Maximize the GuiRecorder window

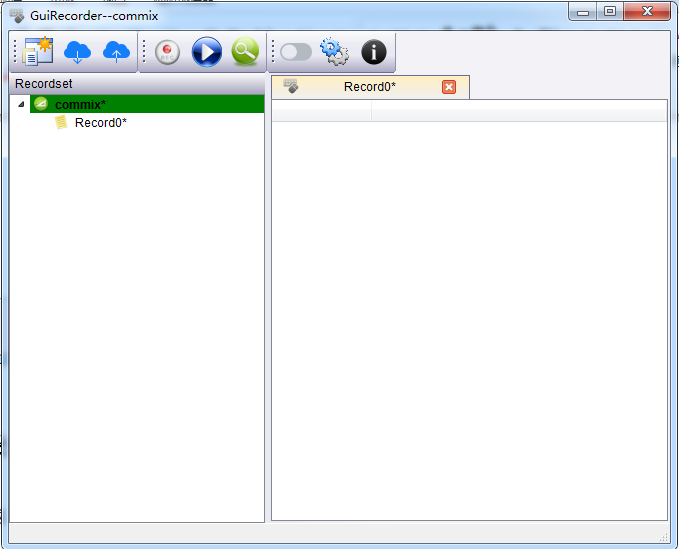click(x=610, y=11)
